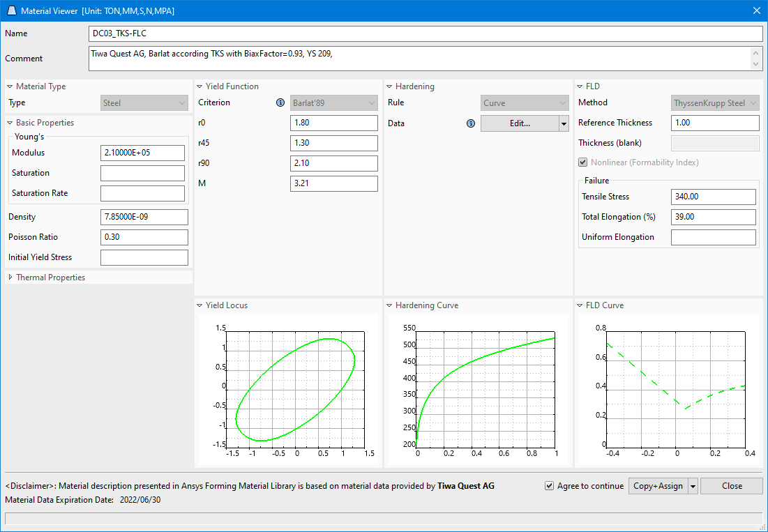Open the Hardening Rule dropdown

coord(562,102)
